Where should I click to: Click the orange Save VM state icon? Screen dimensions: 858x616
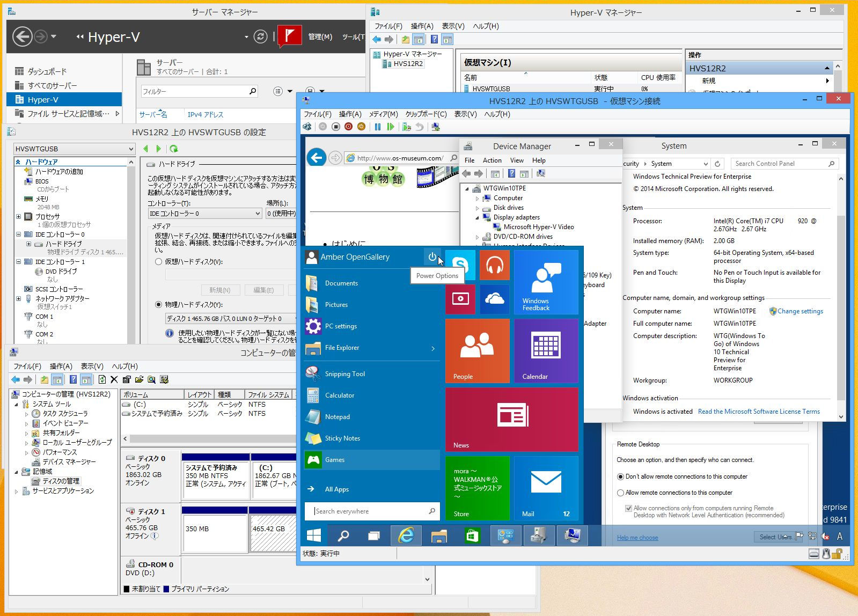pos(361,127)
